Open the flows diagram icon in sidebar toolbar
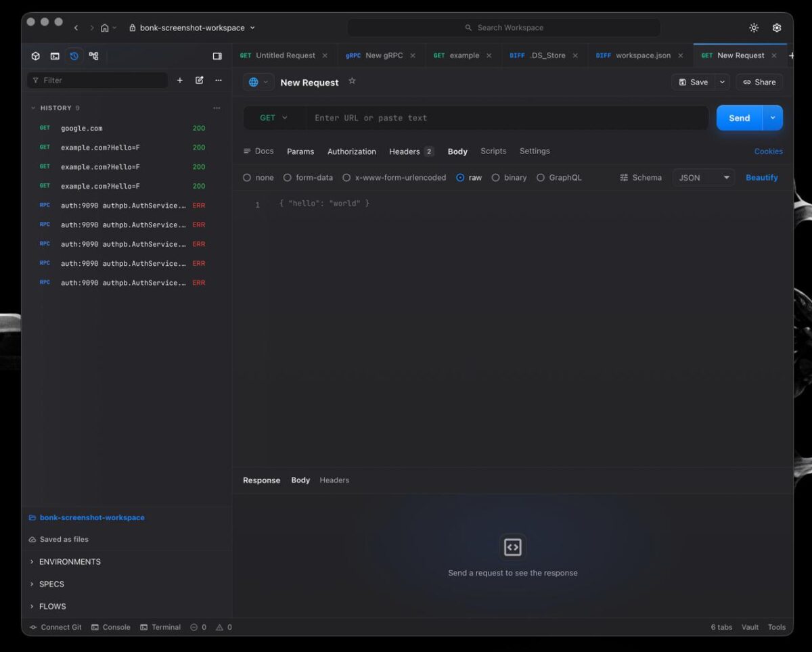 [93, 56]
